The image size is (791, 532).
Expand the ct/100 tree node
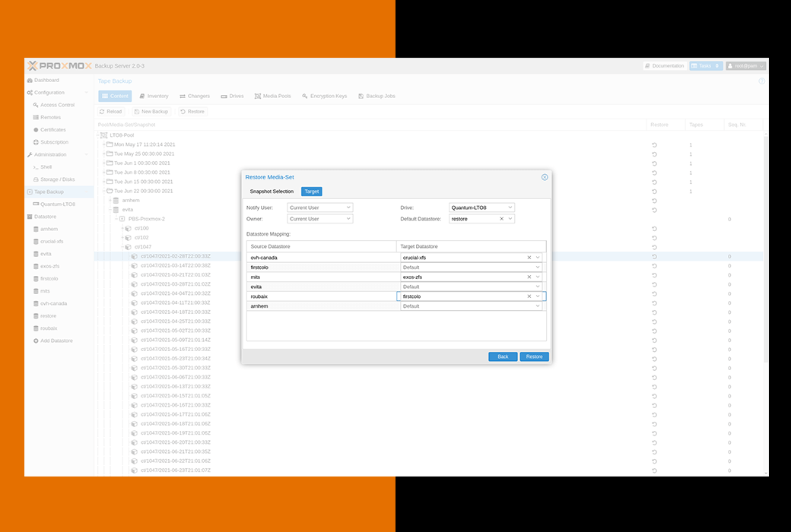(x=122, y=229)
